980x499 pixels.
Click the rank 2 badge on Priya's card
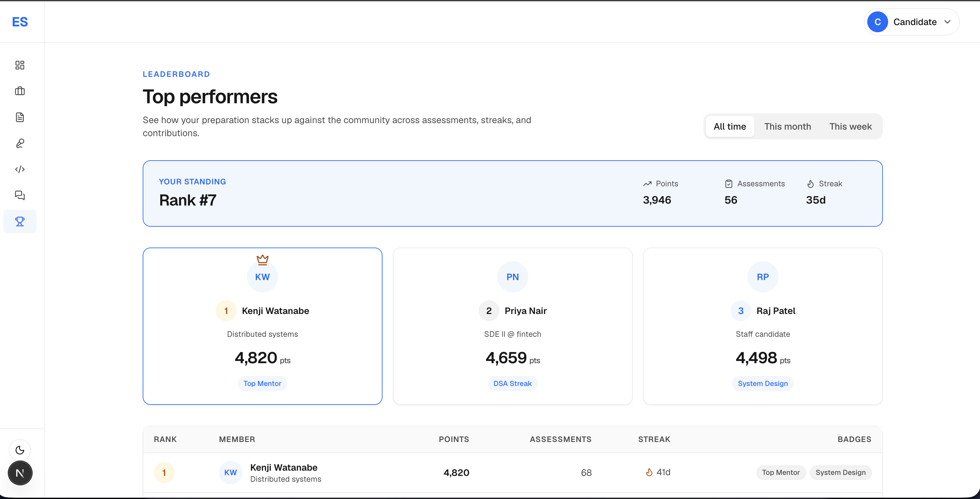[x=489, y=311]
